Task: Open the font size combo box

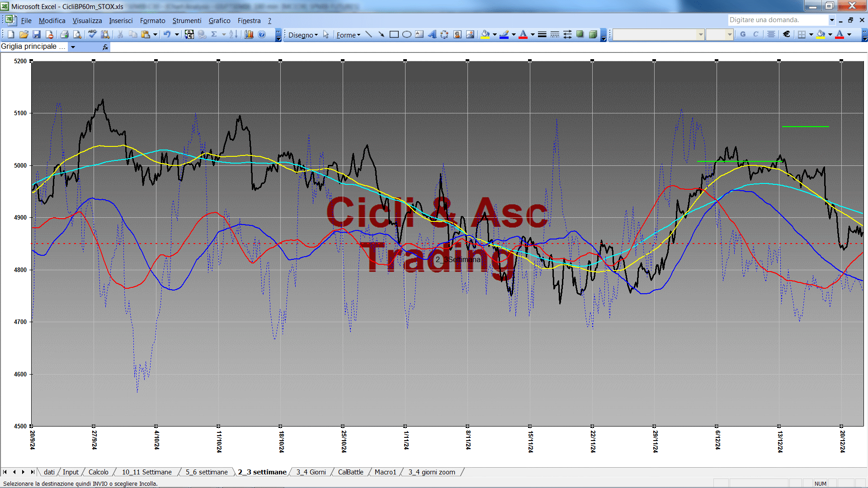Action: 719,34
